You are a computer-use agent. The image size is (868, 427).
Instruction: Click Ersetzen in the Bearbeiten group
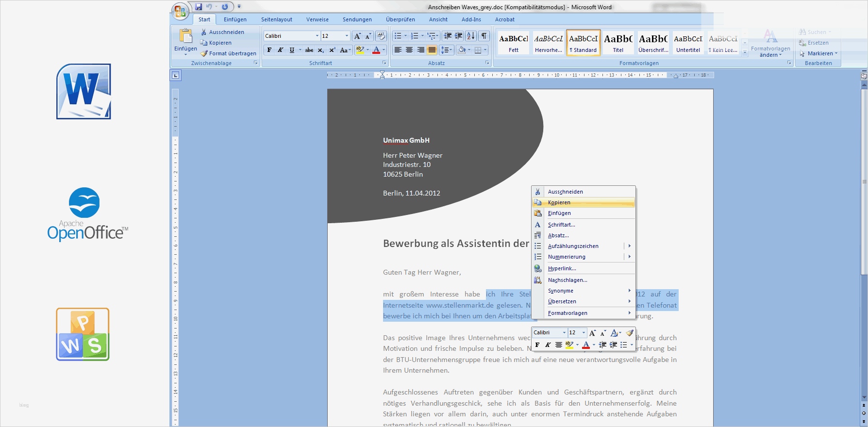tap(818, 43)
